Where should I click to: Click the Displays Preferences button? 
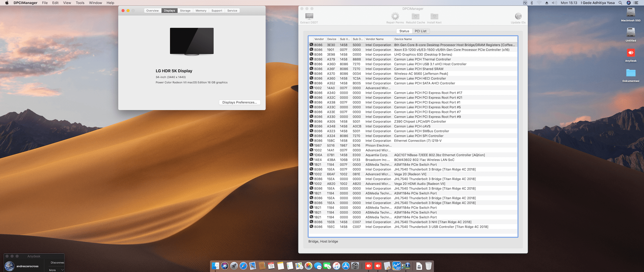[x=239, y=102]
